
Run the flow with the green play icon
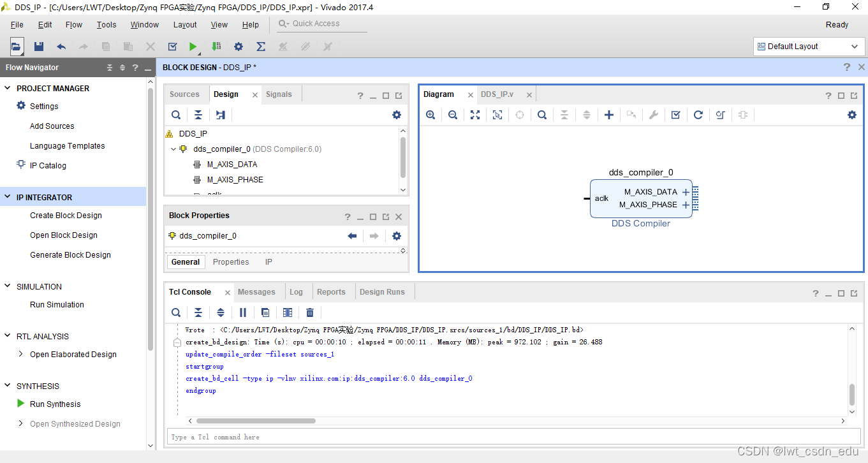pyautogui.click(x=193, y=47)
